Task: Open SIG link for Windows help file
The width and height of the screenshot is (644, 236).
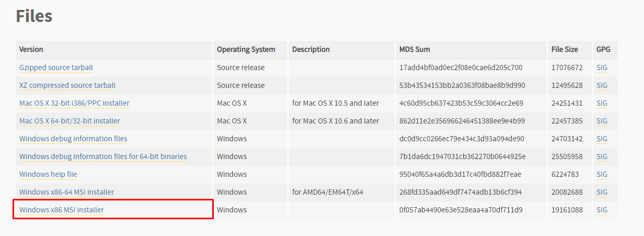Action: coord(602,174)
